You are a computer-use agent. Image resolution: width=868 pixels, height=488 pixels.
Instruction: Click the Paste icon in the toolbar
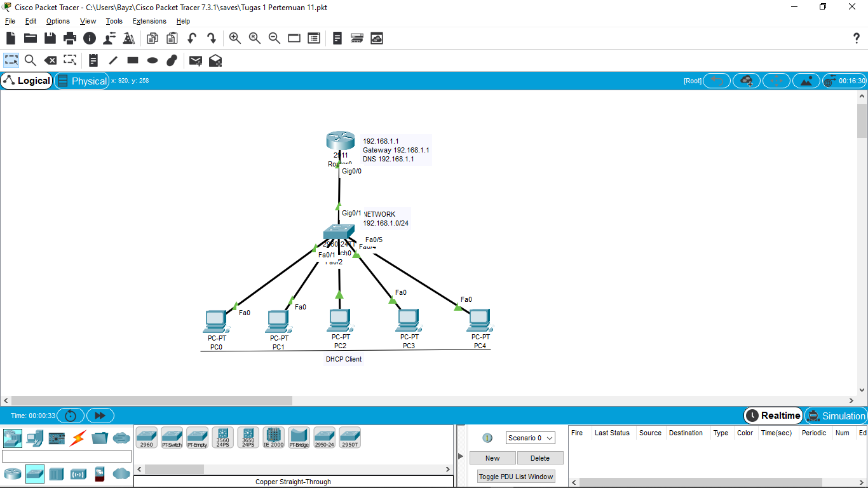pyautogui.click(x=172, y=38)
